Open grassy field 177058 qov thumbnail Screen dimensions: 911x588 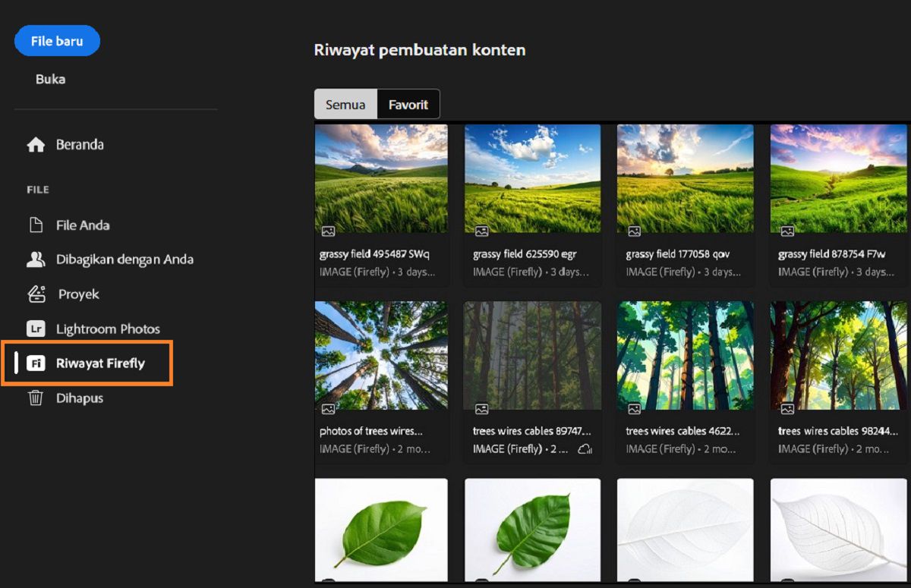coord(686,179)
